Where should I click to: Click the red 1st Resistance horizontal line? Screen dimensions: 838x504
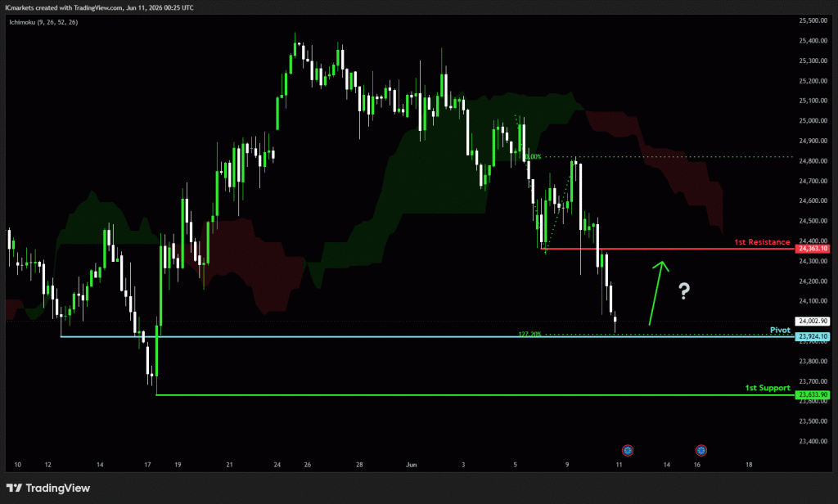pos(668,249)
